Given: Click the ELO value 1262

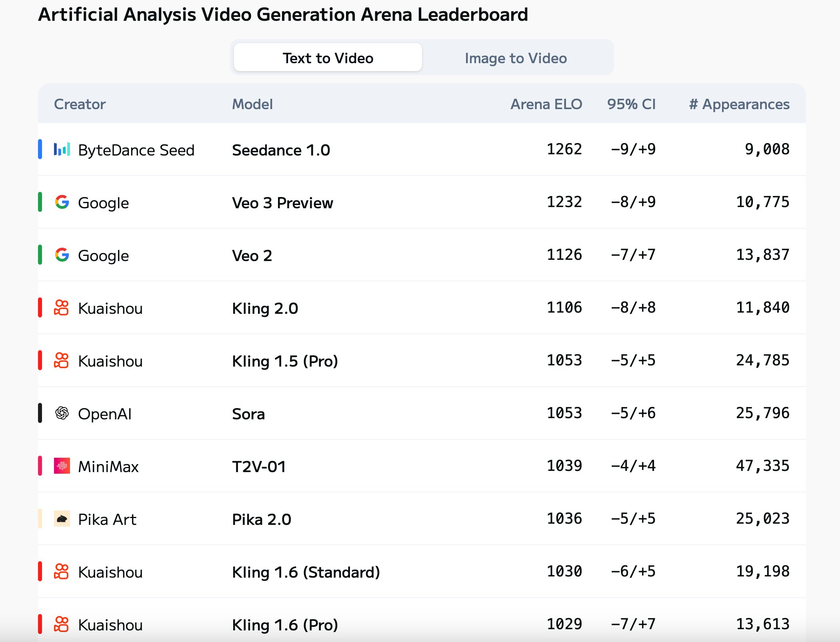Looking at the screenshot, I should click(564, 149).
